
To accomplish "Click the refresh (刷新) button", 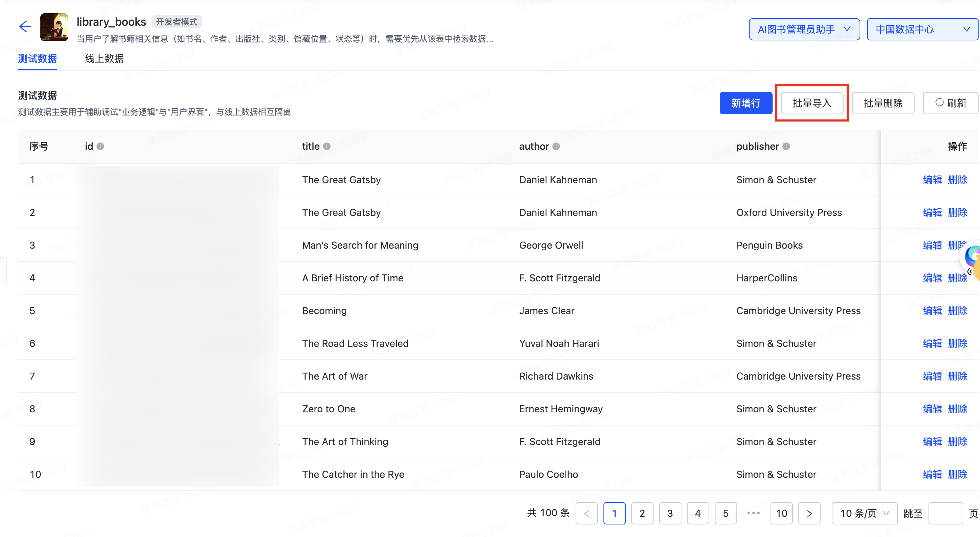I will click(950, 103).
